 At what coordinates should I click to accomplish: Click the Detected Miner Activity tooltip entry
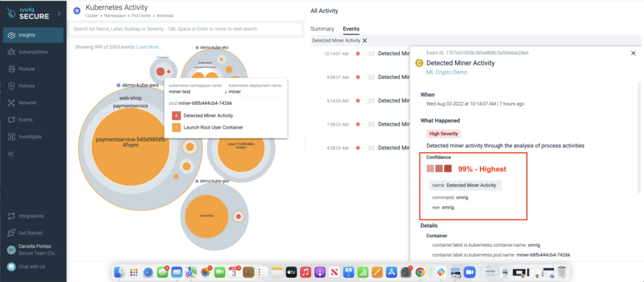[x=208, y=116]
